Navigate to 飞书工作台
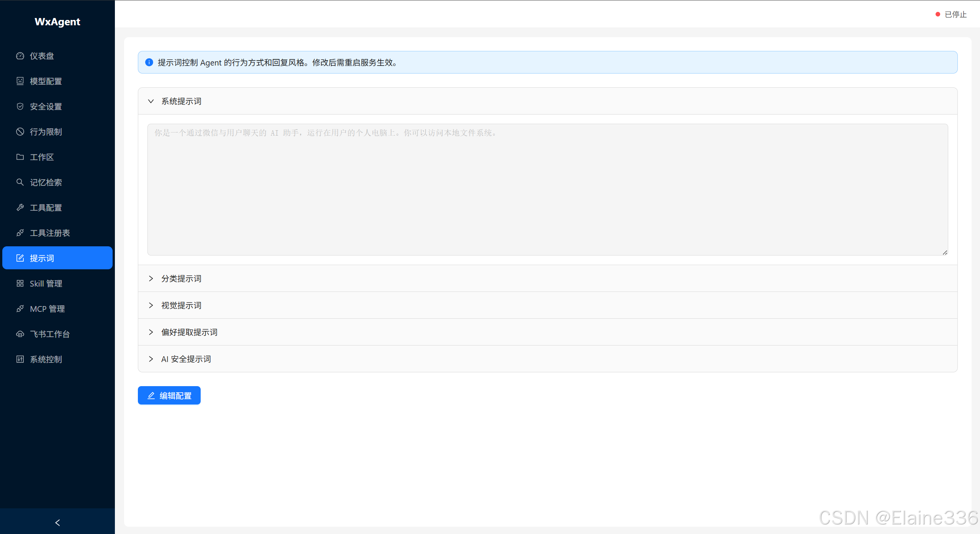Screen dimensions: 980x534 57,334
